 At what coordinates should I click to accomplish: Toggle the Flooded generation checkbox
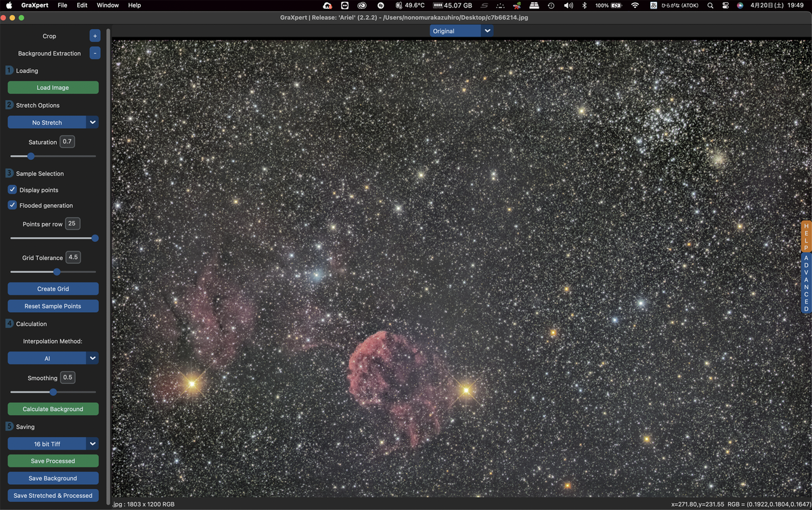tap(12, 205)
